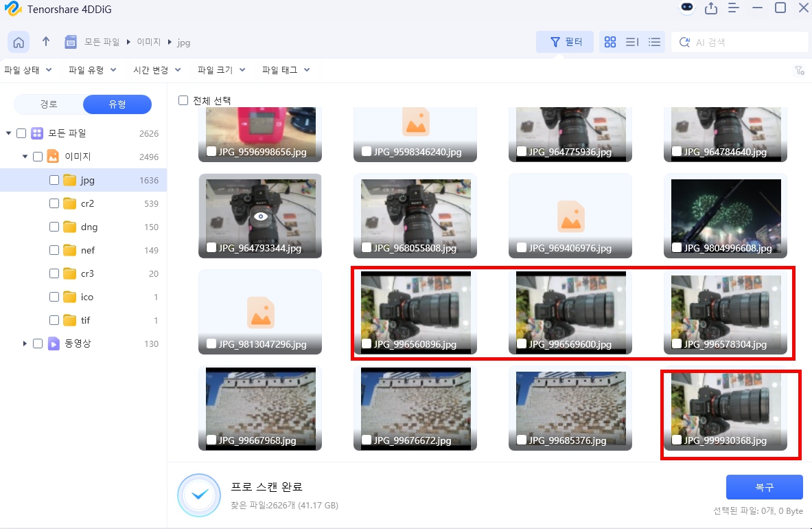
Task: Click jpg in the breadcrumb
Action: [184, 43]
